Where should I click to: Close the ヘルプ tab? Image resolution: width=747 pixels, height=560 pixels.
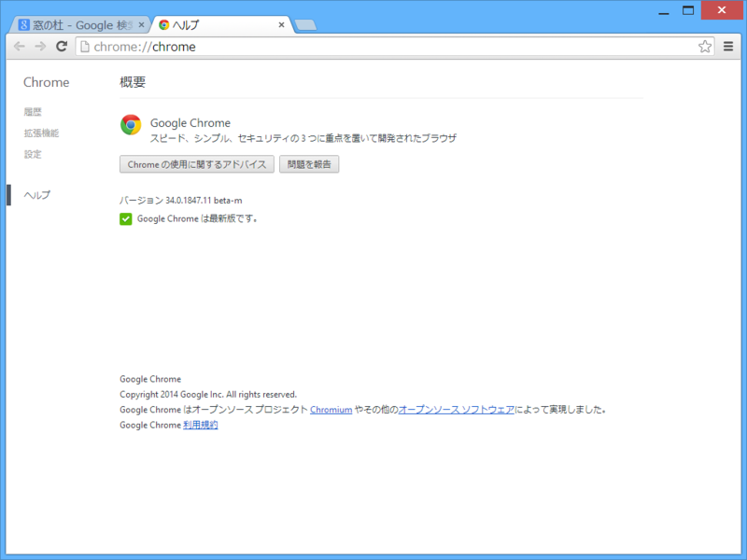tap(282, 25)
